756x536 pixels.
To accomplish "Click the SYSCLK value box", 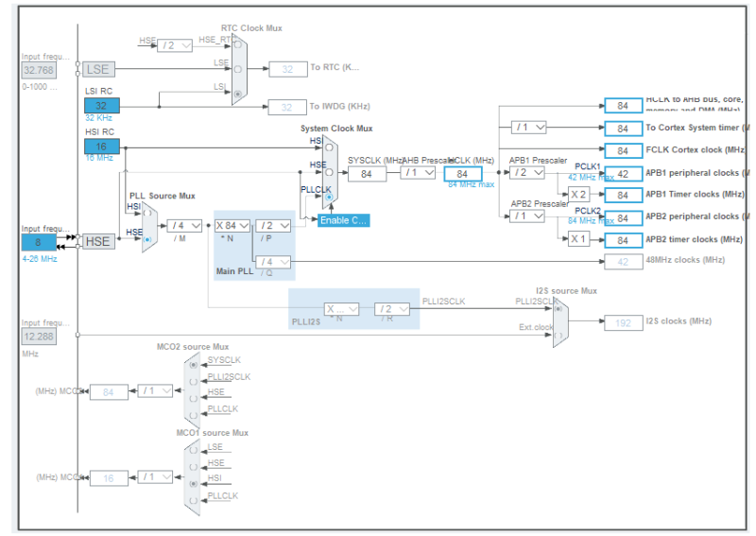I will click(x=367, y=174).
